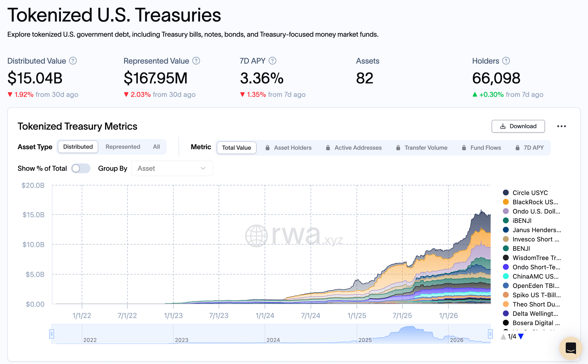The height and width of the screenshot is (364, 588).
Task: Toggle iBENJI series in legend
Action: [x=517, y=220]
